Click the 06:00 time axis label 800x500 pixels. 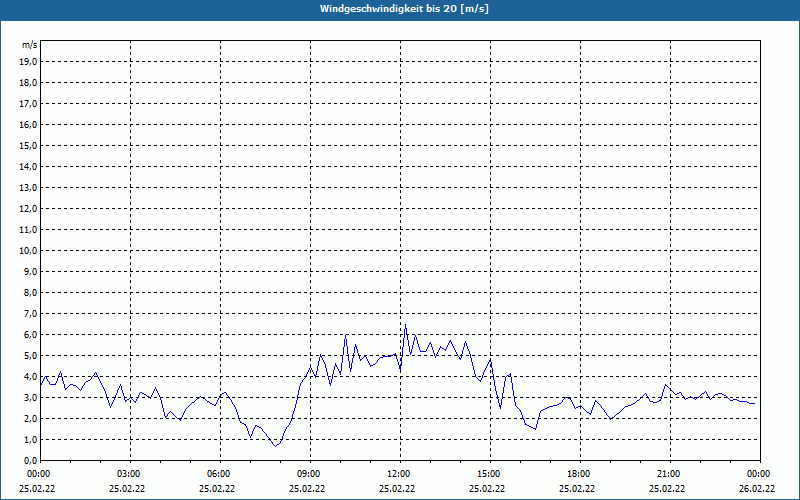click(218, 474)
